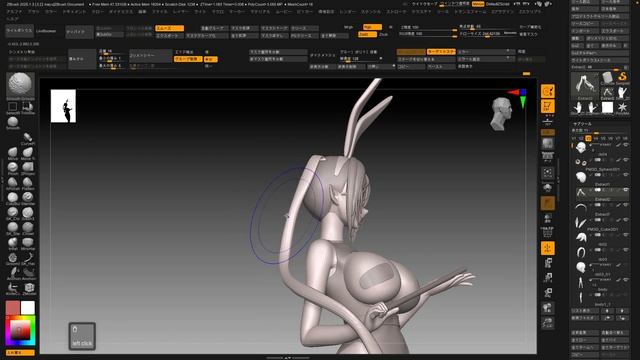Screen dimensions: 640x360
Task: Toggle the Zsub mode button
Action: [383, 34]
